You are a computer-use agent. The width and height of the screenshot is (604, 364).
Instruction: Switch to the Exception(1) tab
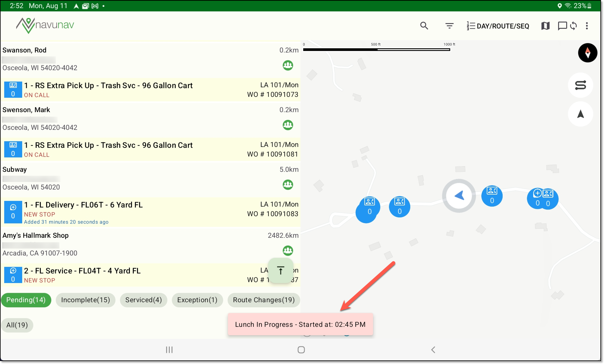(x=197, y=300)
